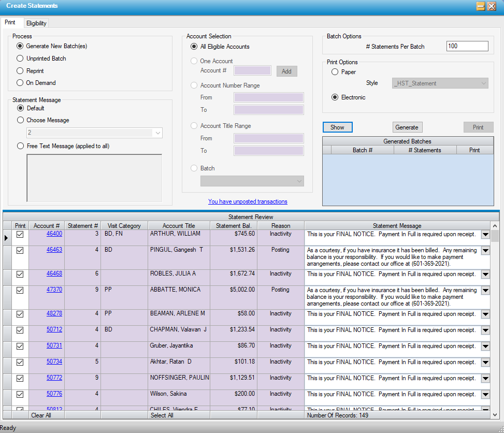The height and width of the screenshot is (433, 504).
Task: Expand statement message dropdown for account 46463
Action: tap(485, 251)
